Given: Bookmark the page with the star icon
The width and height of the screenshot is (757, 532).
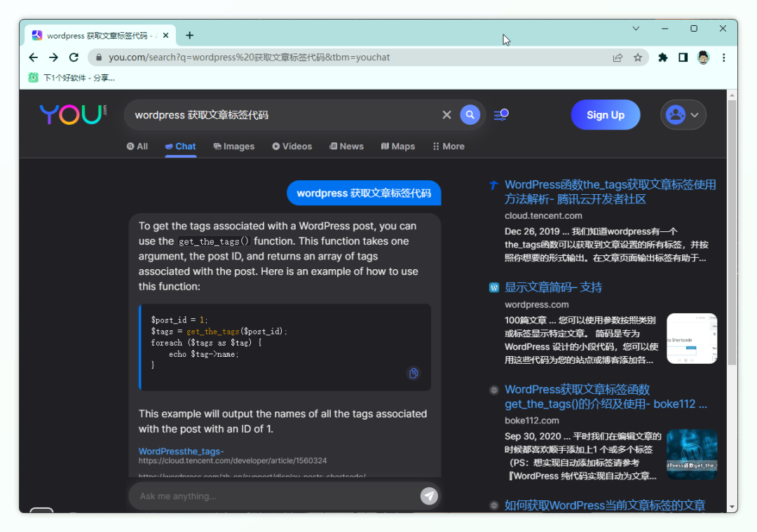Looking at the screenshot, I should click(x=639, y=57).
